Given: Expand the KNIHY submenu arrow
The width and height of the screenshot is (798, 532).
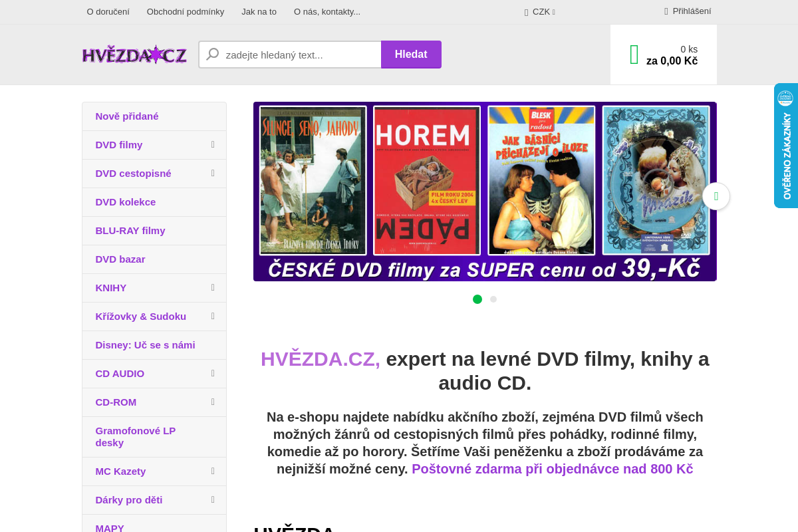Looking at the screenshot, I should coord(212,287).
